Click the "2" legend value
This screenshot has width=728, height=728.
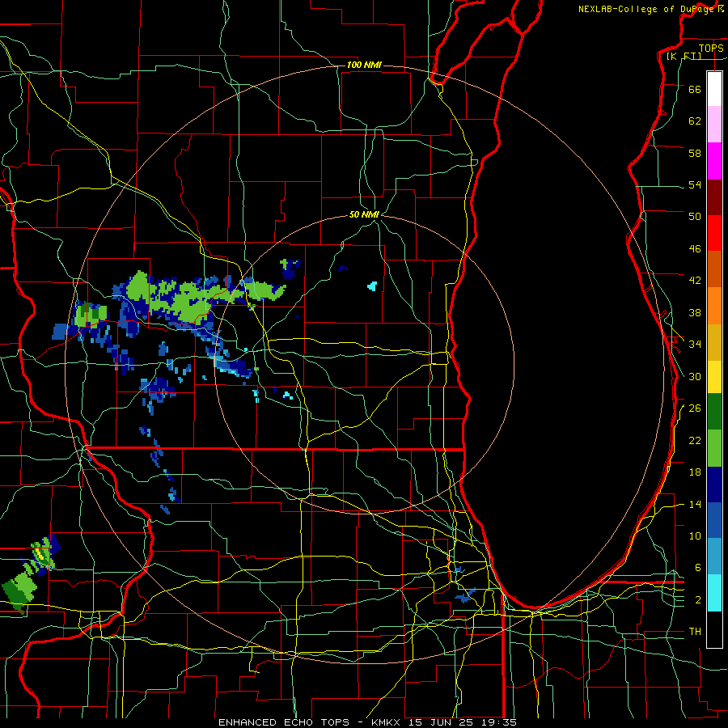698,600
